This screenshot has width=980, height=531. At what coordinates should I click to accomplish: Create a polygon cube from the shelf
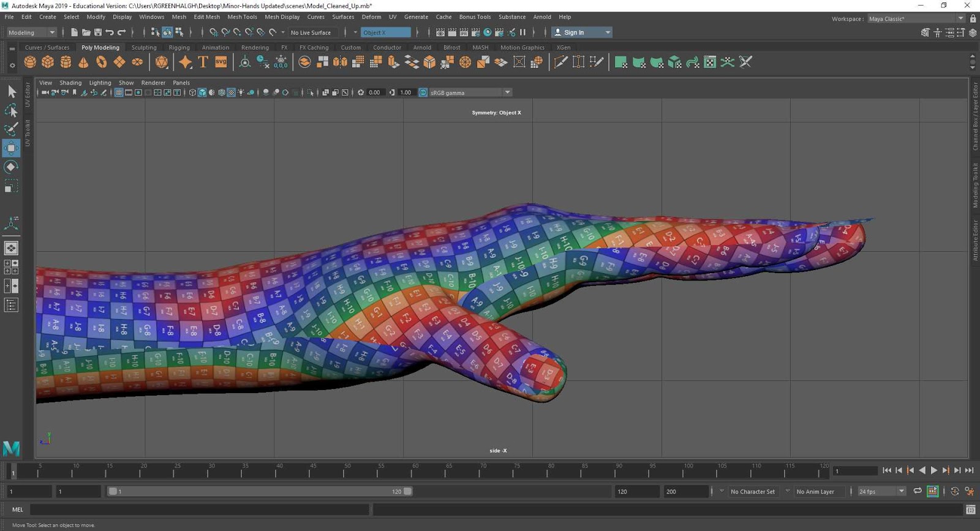pyautogui.click(x=48, y=62)
